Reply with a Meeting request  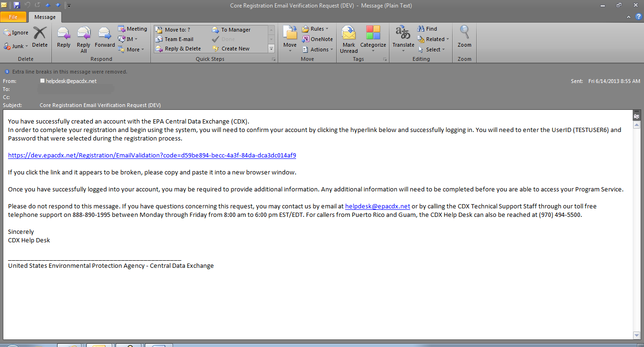[132, 29]
